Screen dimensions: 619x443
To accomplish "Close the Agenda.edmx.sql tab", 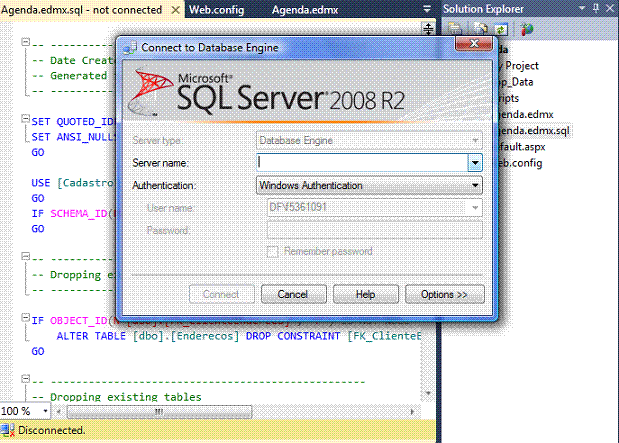I will tap(175, 10).
